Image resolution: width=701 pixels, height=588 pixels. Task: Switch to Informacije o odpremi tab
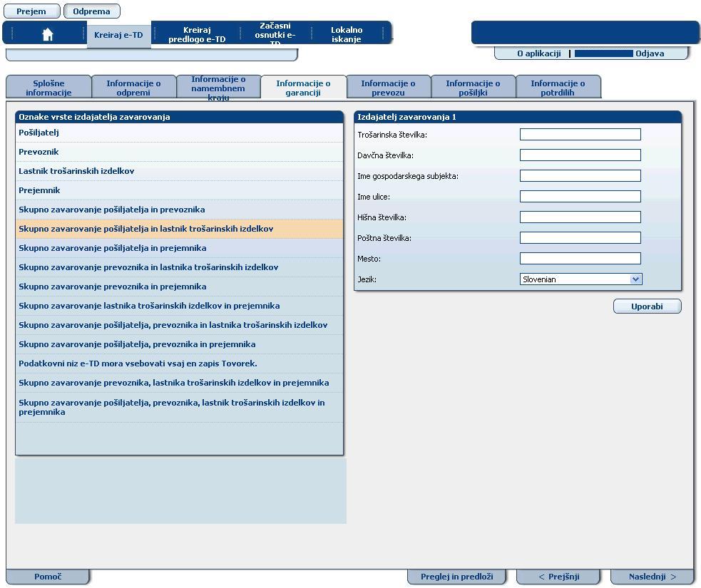pos(133,88)
